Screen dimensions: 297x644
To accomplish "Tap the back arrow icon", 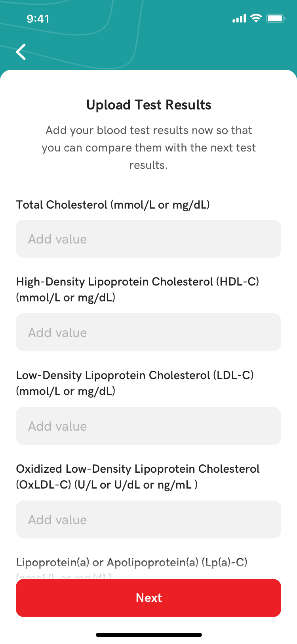I will 21,52.
